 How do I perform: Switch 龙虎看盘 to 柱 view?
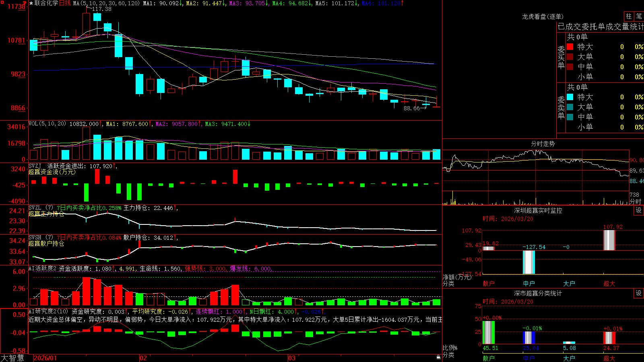[x=629, y=16]
